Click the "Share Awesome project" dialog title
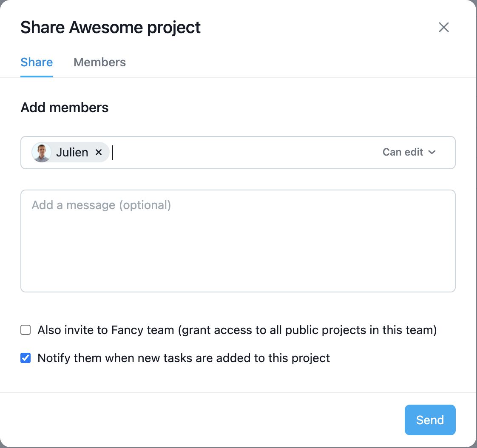This screenshot has height=448, width=477. point(111,28)
